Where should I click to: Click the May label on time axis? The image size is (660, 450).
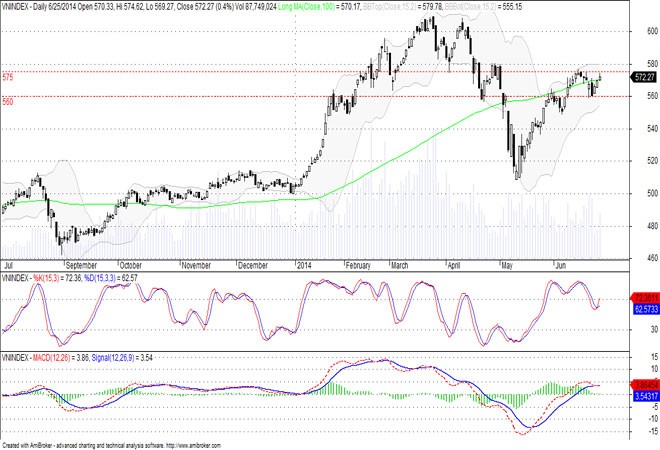pyautogui.click(x=506, y=266)
